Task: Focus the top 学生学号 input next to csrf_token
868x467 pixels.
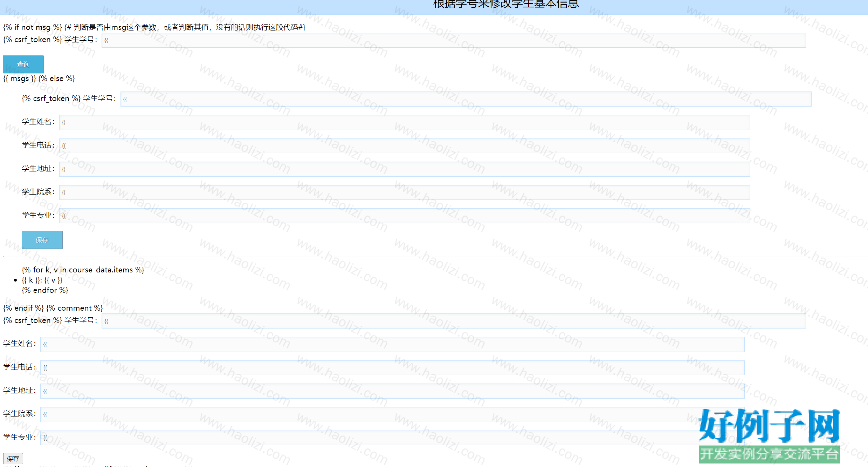Action: (x=454, y=40)
